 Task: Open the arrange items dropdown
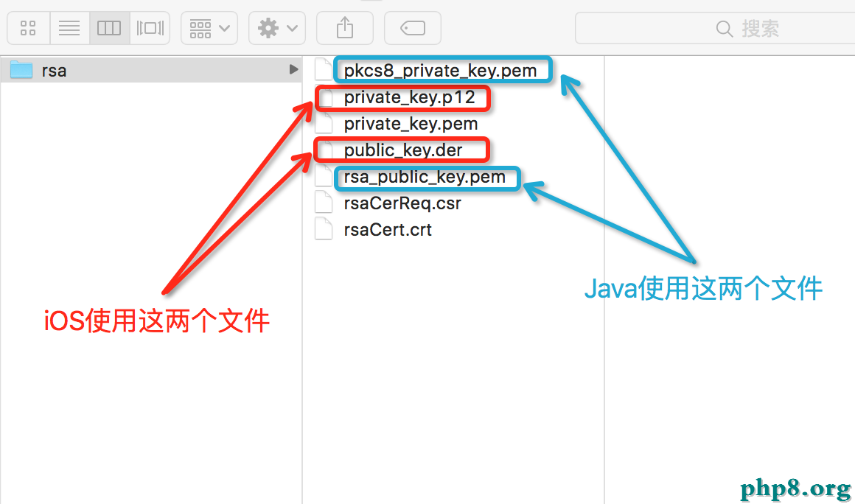pos(209,29)
